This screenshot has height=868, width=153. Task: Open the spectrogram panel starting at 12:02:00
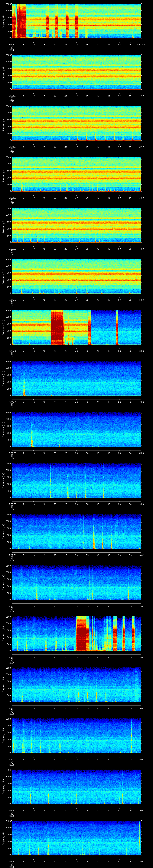[x=77, y=174]
